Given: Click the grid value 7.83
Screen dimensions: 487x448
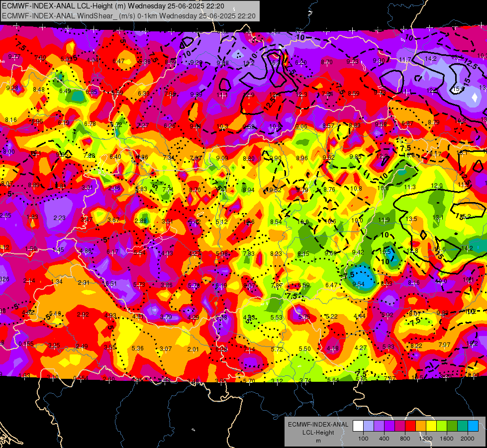Looking at the screenshot, I should pyautogui.click(x=249, y=254).
